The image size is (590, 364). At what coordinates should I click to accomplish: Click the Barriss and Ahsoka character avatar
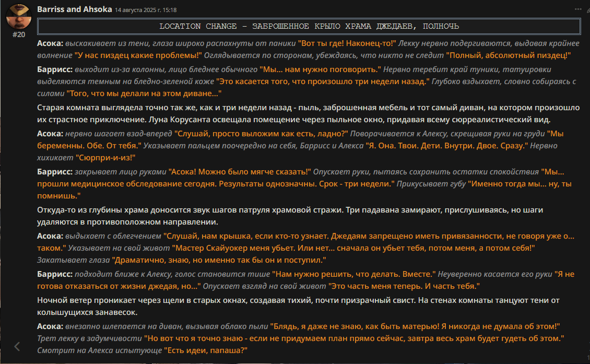[x=18, y=16]
